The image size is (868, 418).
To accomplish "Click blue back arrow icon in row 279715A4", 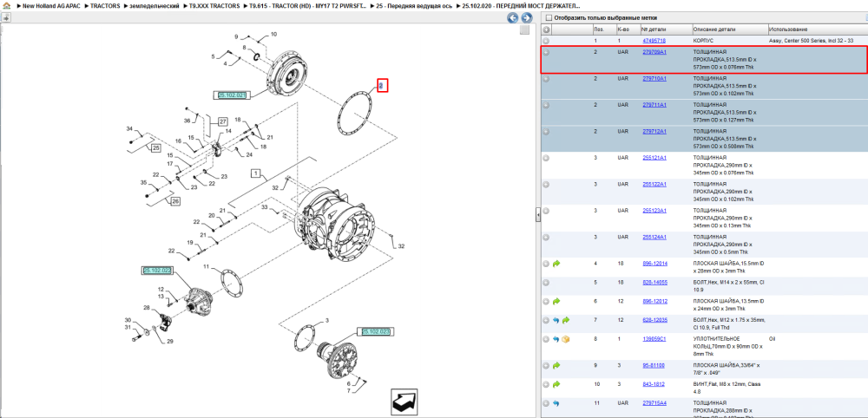I will (x=556, y=403).
